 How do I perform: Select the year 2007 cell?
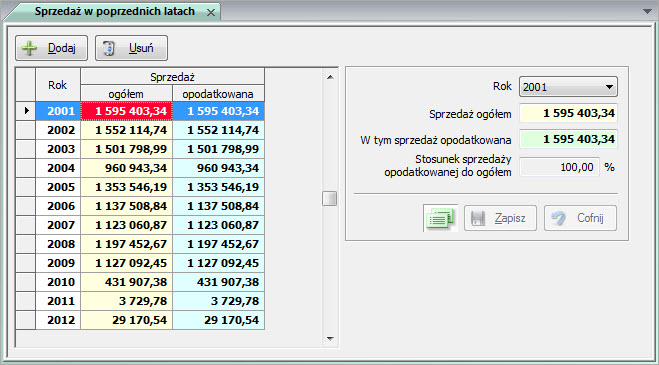(x=58, y=225)
